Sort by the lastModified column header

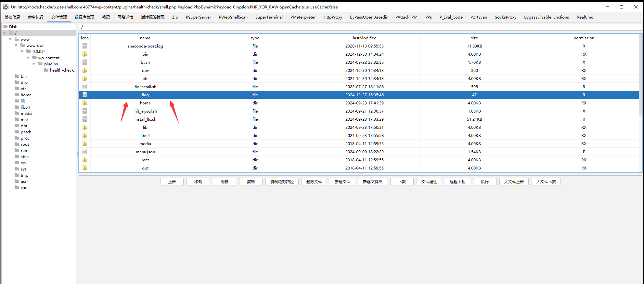[364, 38]
